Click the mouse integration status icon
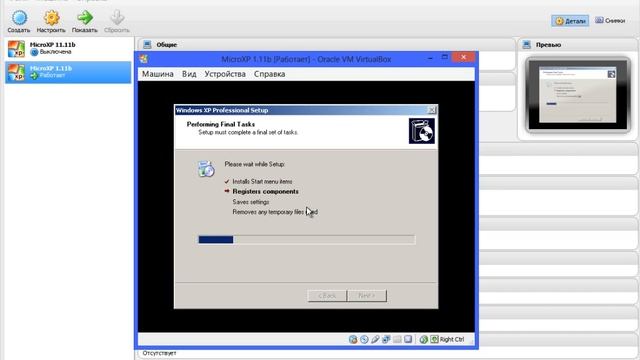The width and height of the screenshot is (640, 360). coord(424,339)
